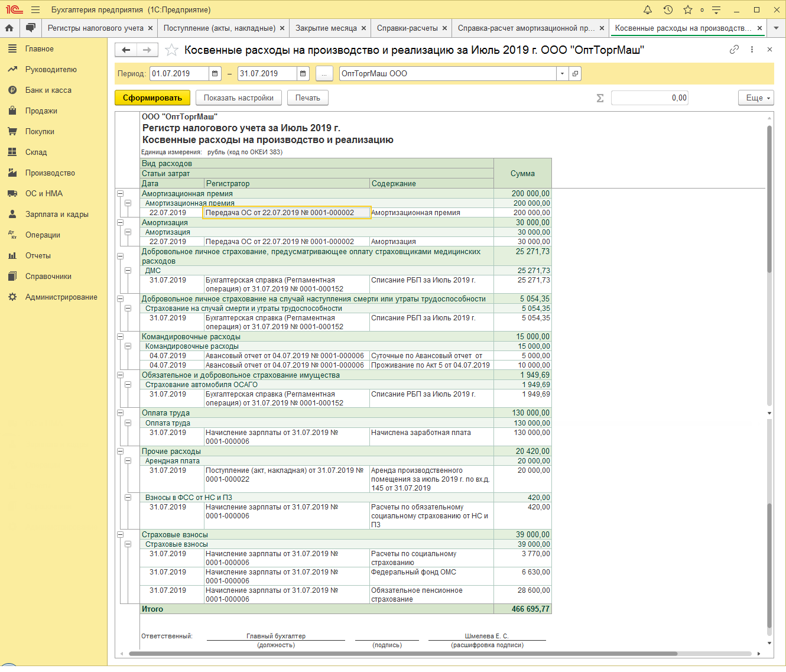Image resolution: width=786 pixels, height=672 pixels.
Task: Collapse the Страховые взносы group
Action: (x=120, y=534)
